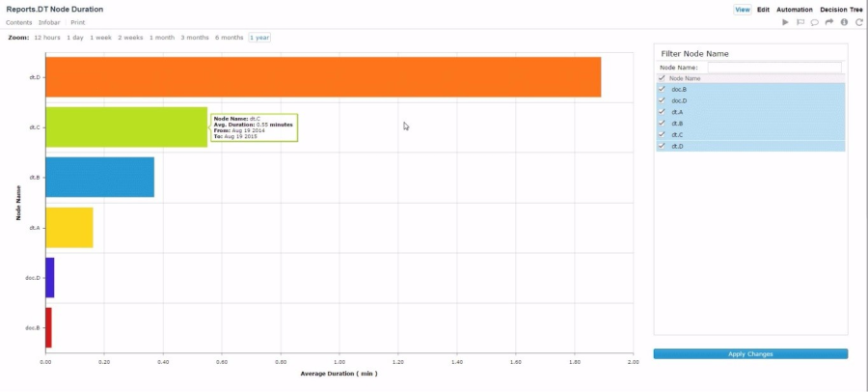The image size is (868, 392).
Task: Click the orange dt.D bar
Action: [323, 77]
